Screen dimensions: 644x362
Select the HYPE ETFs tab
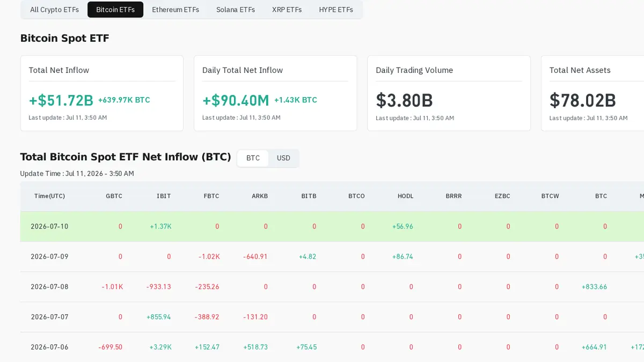tap(336, 10)
